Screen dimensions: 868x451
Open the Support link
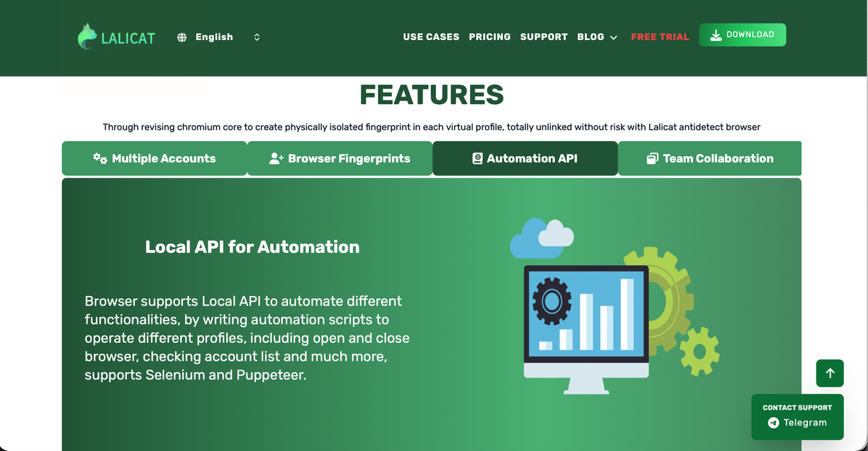pyautogui.click(x=544, y=37)
